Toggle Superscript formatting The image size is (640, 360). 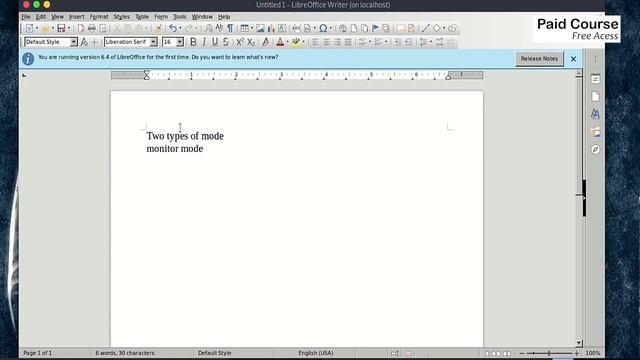(x=240, y=42)
